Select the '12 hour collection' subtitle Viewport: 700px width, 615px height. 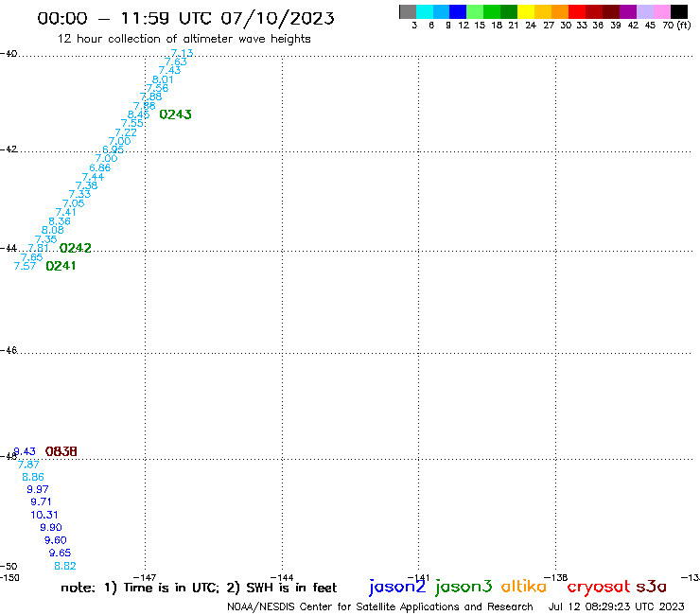[x=184, y=40]
